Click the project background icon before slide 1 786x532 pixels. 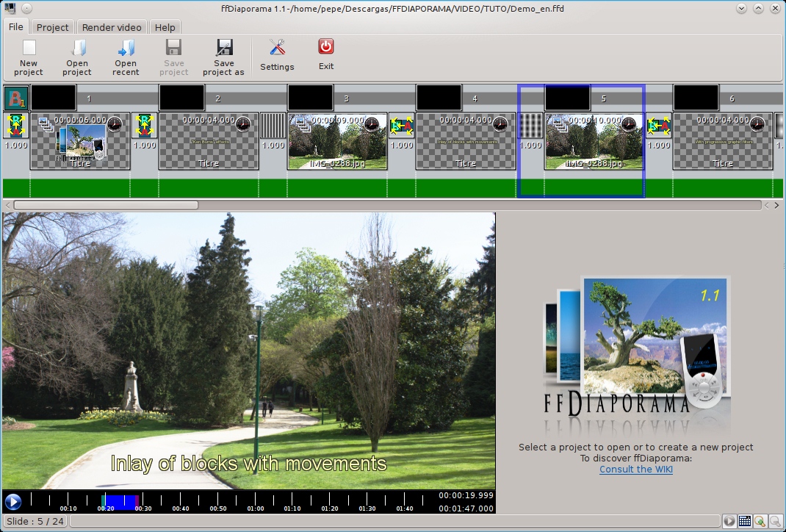click(x=15, y=98)
